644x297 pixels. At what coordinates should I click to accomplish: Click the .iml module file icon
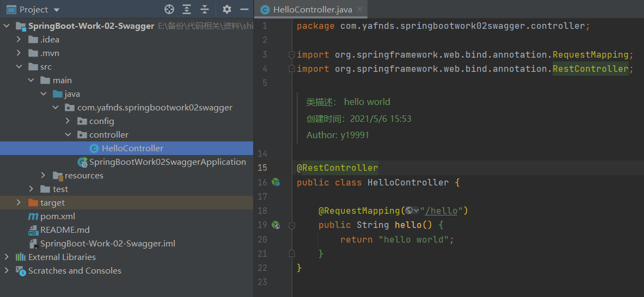[x=33, y=244]
